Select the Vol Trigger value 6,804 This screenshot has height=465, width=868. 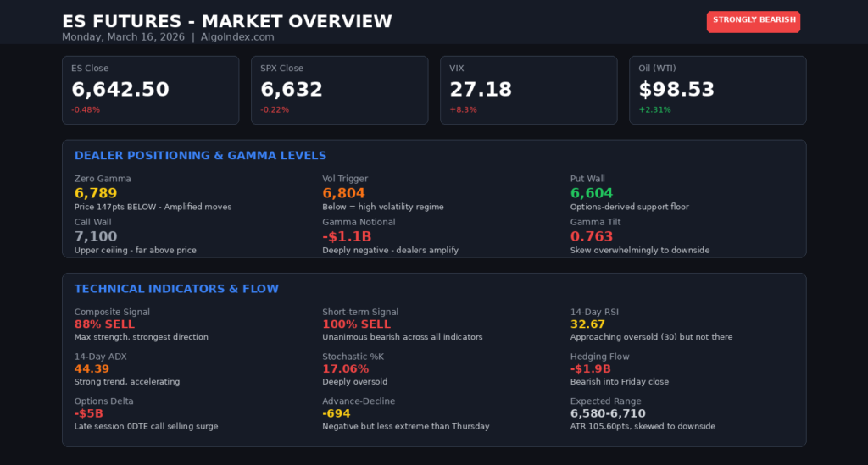344,193
